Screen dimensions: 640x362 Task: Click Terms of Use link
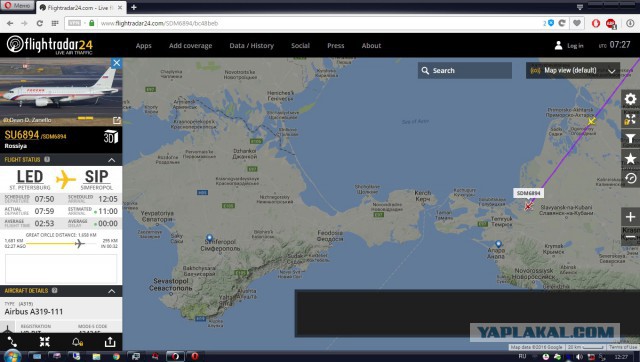pos(623,347)
